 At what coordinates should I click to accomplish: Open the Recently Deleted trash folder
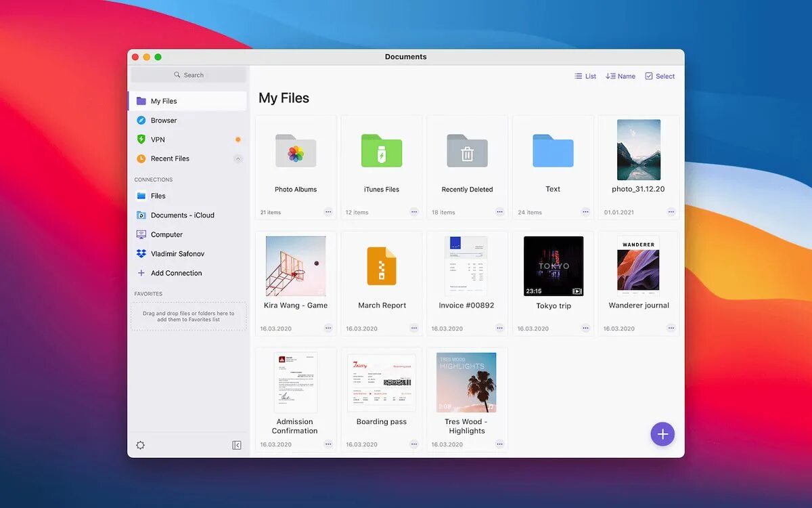(x=467, y=150)
